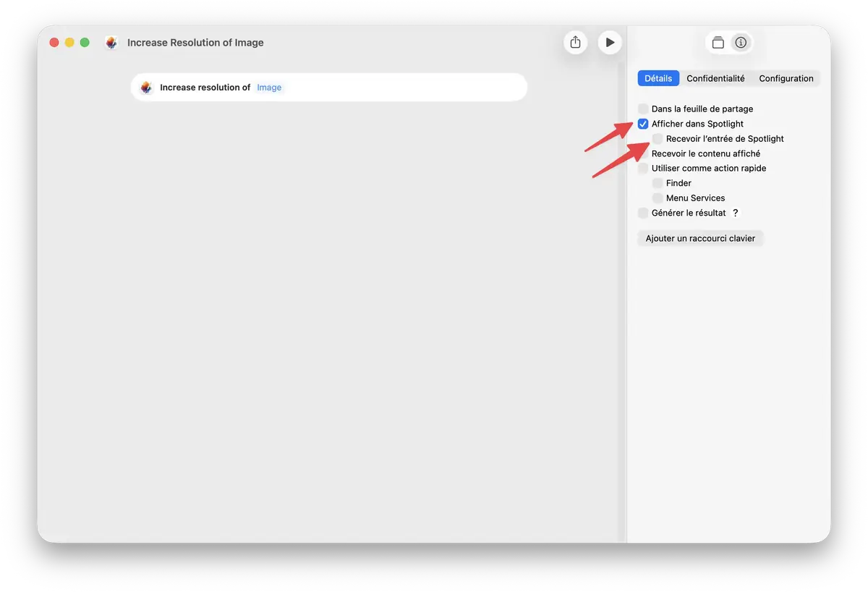Open help via the question mark near Générer le résultat
The height and width of the screenshot is (592, 868).
coord(736,213)
